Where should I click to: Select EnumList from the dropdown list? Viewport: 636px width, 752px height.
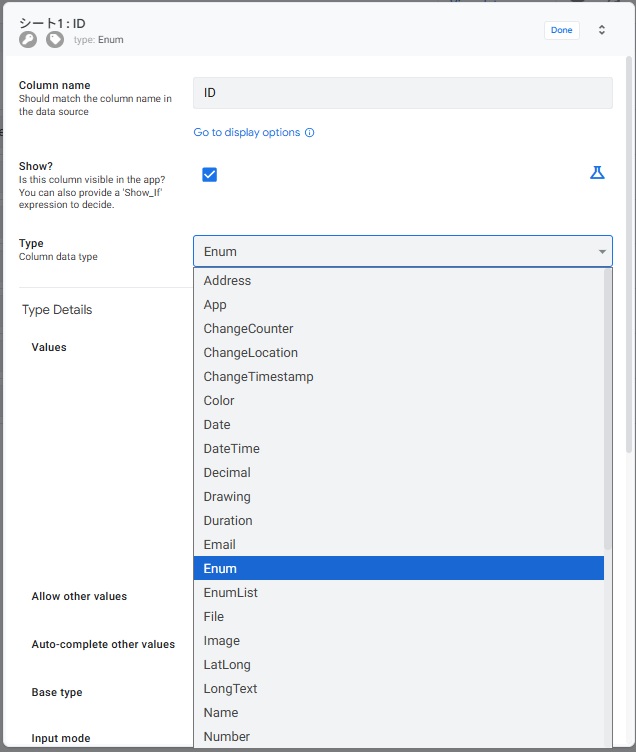tap(230, 593)
